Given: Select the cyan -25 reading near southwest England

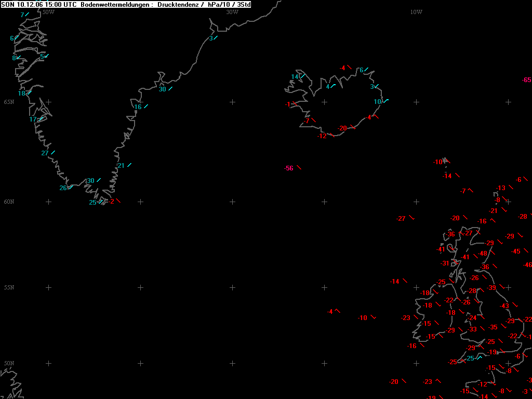Looking at the screenshot, I should (x=470, y=358).
